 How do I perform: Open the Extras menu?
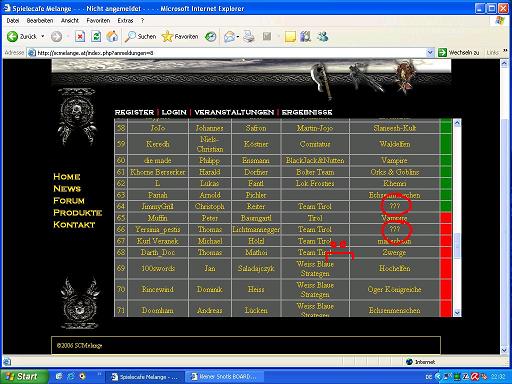click(x=125, y=21)
